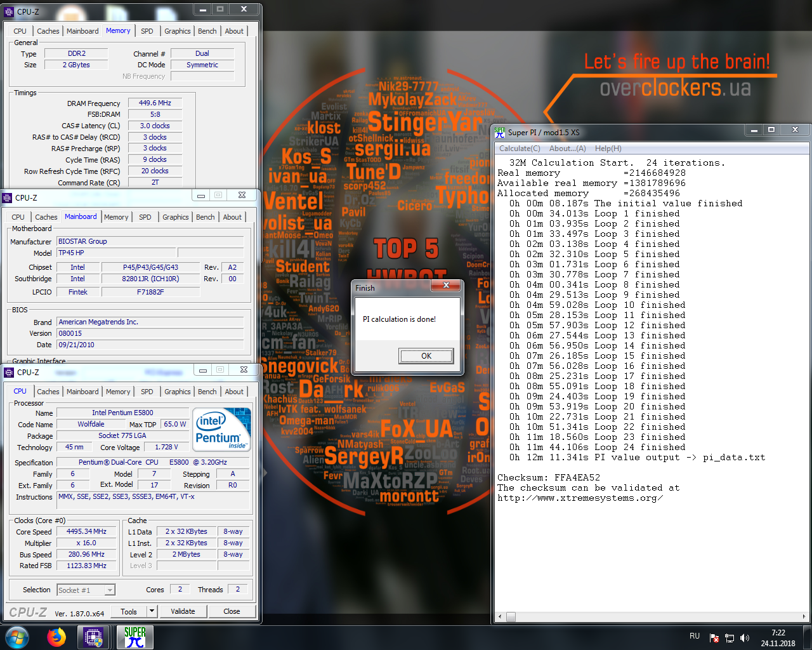This screenshot has height=650, width=812.
Task: Select the Bench tab in top CPU-Z window
Action: [207, 31]
